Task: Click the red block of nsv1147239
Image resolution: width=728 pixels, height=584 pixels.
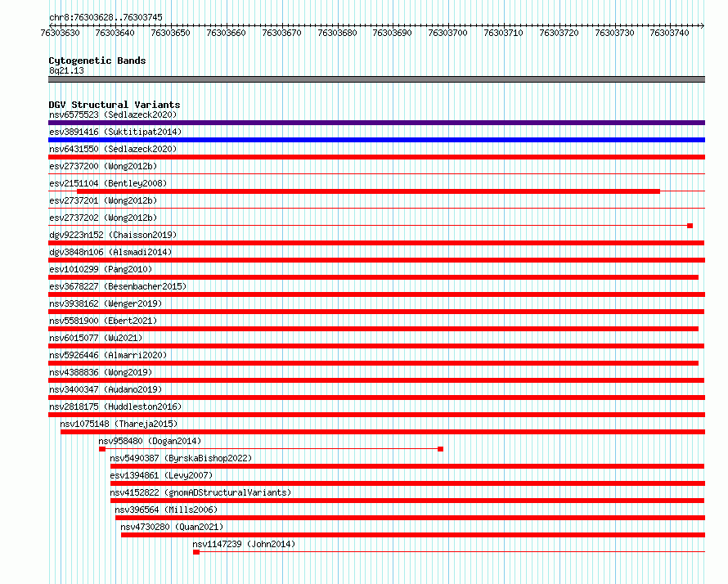Action: tap(196, 552)
